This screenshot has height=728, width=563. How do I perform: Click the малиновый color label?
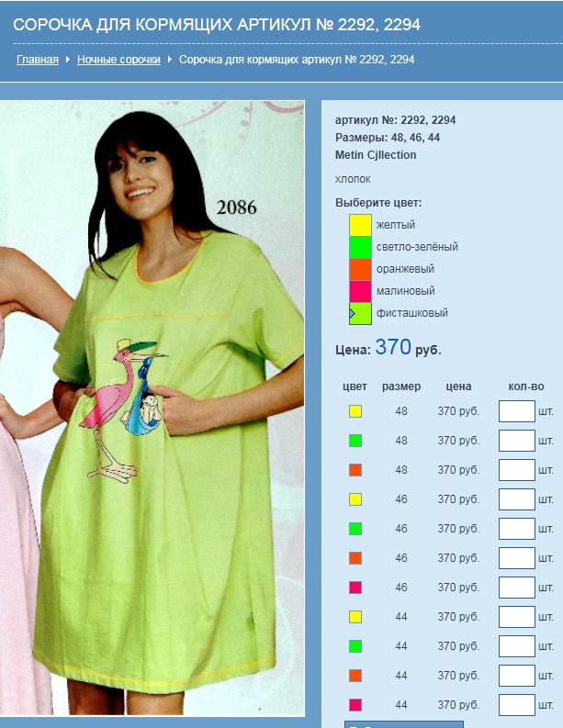[x=406, y=291]
